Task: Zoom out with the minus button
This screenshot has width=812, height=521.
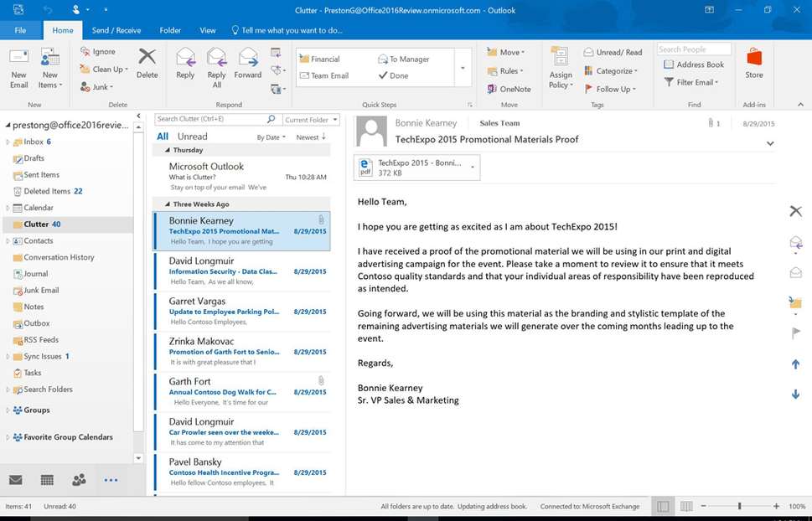Action: point(703,506)
